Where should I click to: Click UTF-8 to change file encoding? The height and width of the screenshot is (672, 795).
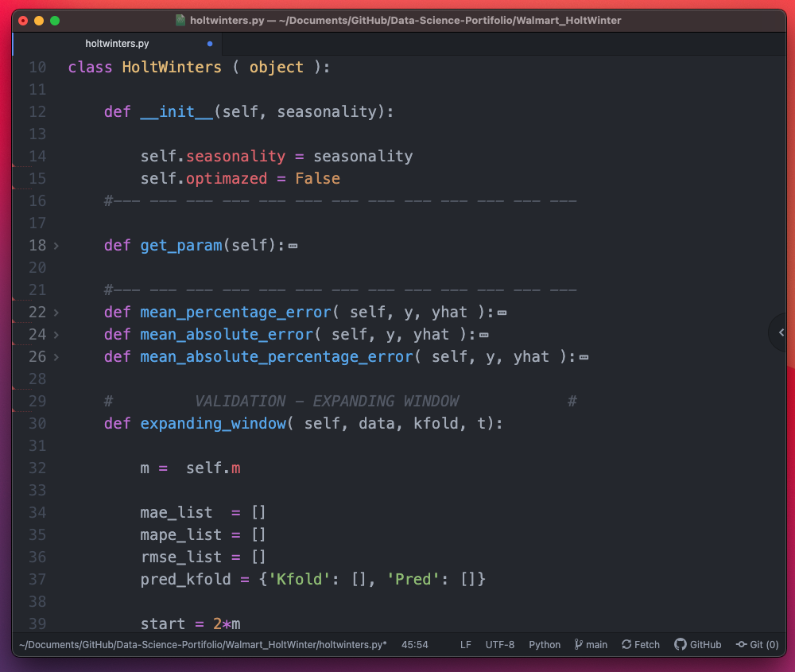pos(500,644)
